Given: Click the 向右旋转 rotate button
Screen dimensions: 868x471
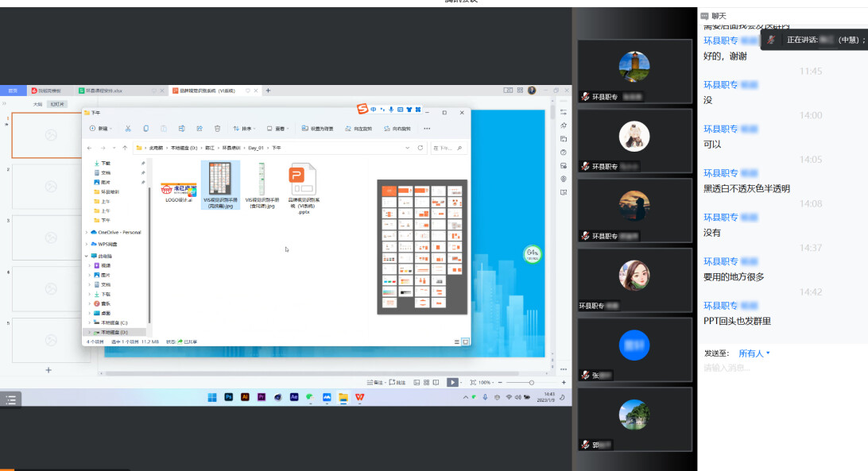Looking at the screenshot, I should tap(397, 128).
